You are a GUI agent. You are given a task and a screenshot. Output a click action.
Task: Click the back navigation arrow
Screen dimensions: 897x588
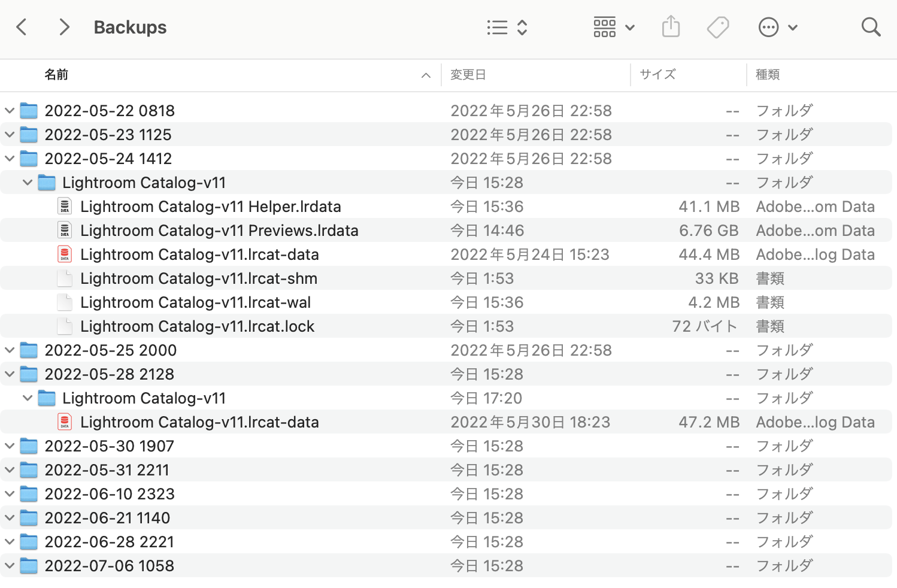(x=22, y=27)
